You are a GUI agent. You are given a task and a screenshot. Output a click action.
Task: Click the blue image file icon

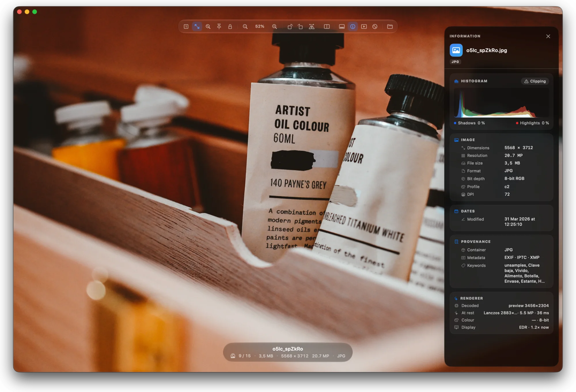456,50
